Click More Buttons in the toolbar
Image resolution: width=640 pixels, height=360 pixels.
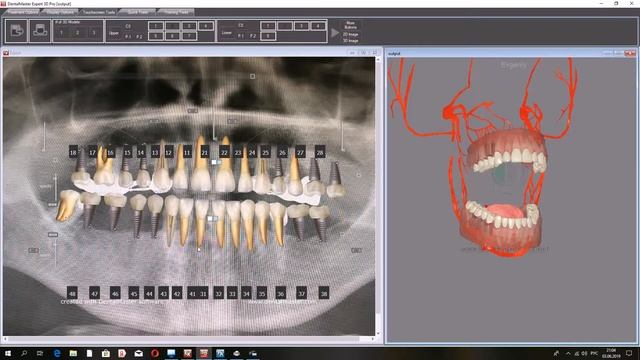coord(350,25)
